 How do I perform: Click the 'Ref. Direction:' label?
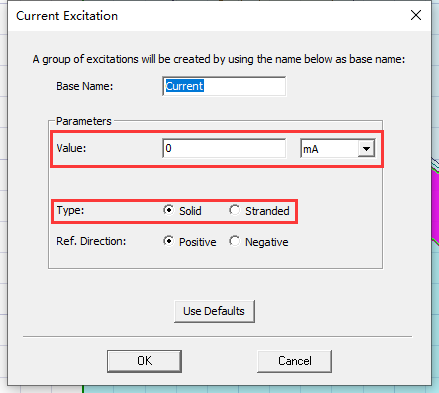91,241
